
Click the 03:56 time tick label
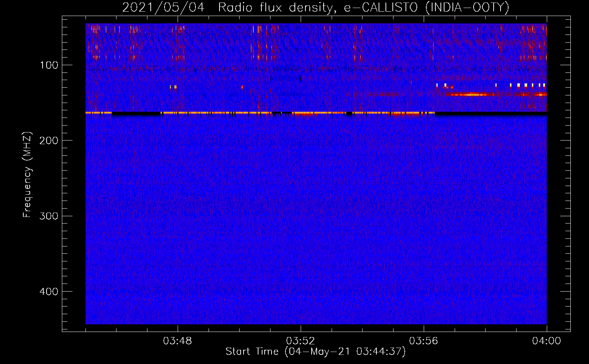tap(424, 341)
